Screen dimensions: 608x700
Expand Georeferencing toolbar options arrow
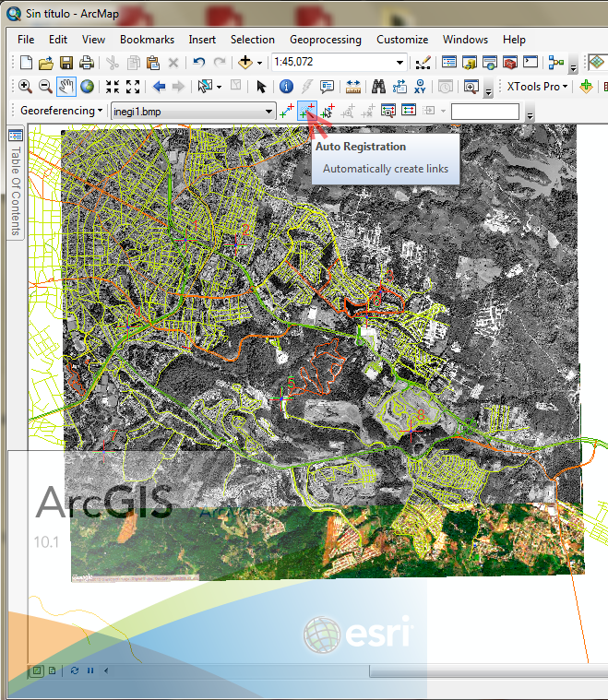click(530, 115)
